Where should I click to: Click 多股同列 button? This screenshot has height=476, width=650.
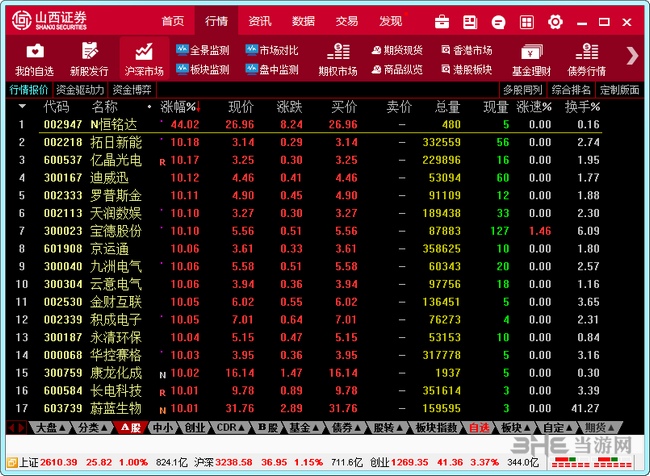tap(522, 90)
